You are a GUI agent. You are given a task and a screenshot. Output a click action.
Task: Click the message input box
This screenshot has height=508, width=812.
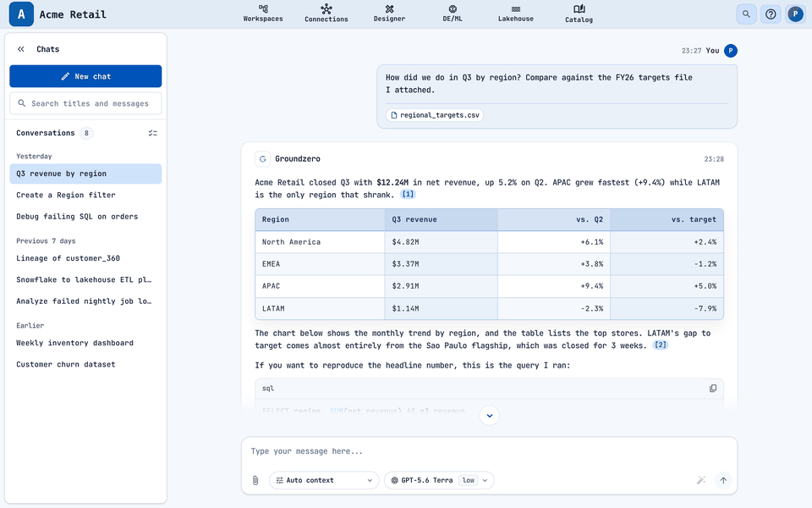[x=489, y=451]
